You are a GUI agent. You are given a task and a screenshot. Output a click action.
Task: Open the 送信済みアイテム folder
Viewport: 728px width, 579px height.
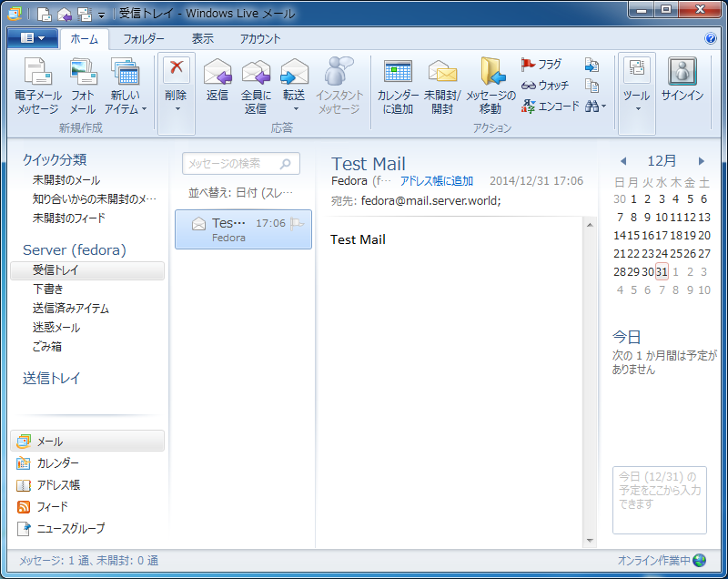71,309
